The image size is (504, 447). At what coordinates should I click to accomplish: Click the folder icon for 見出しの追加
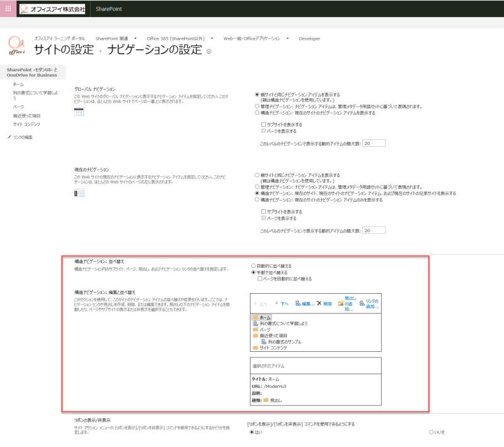tap(340, 303)
